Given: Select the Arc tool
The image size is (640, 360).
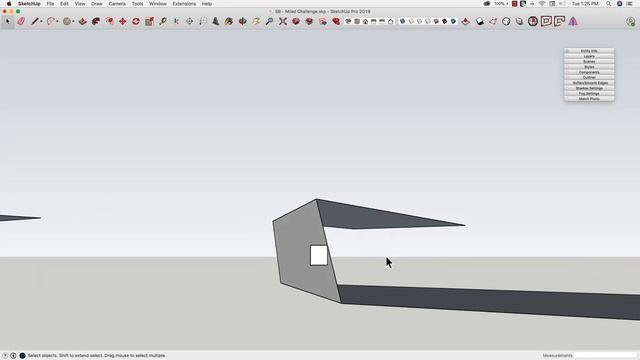Looking at the screenshot, I should pos(50,21).
